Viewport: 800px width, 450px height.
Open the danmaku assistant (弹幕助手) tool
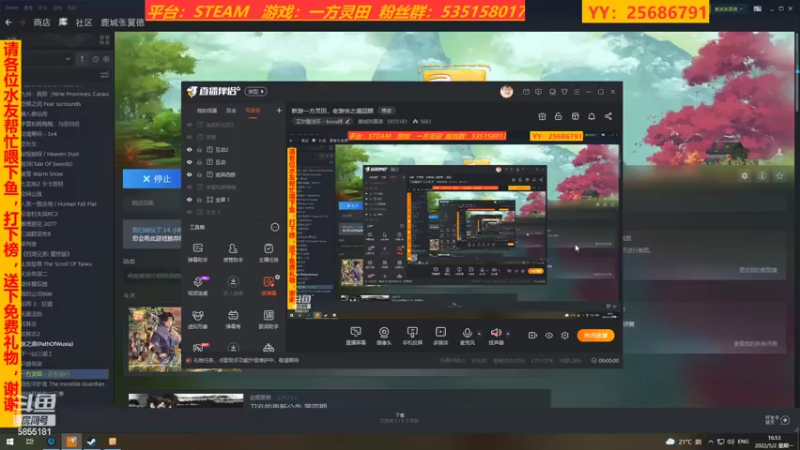pyautogui.click(x=197, y=252)
